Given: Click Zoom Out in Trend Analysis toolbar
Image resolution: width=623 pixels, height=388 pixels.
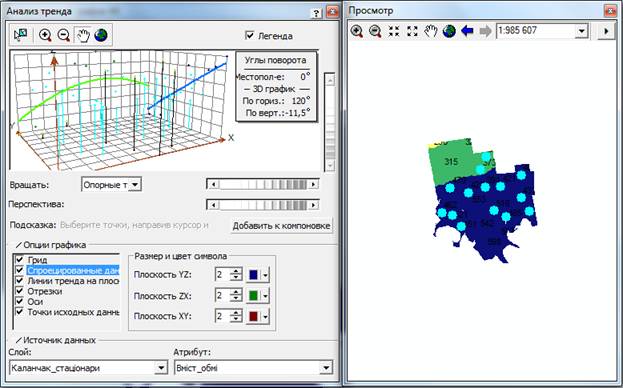Looking at the screenshot, I should (x=64, y=35).
